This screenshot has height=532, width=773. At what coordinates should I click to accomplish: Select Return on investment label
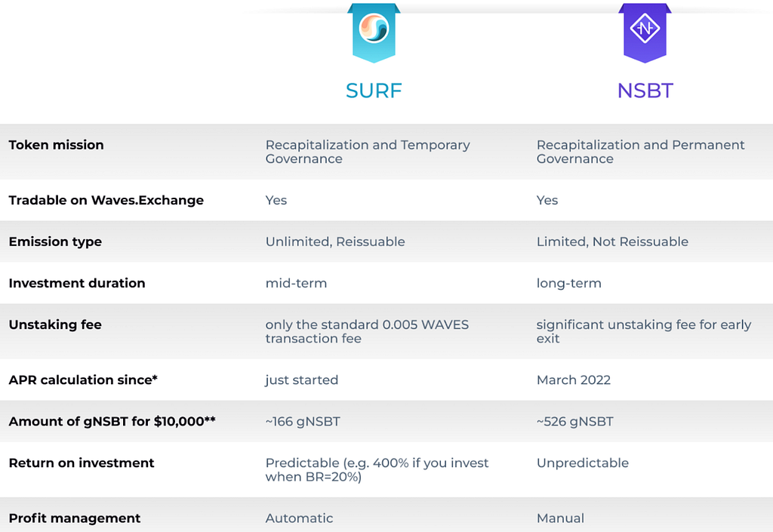click(x=82, y=463)
